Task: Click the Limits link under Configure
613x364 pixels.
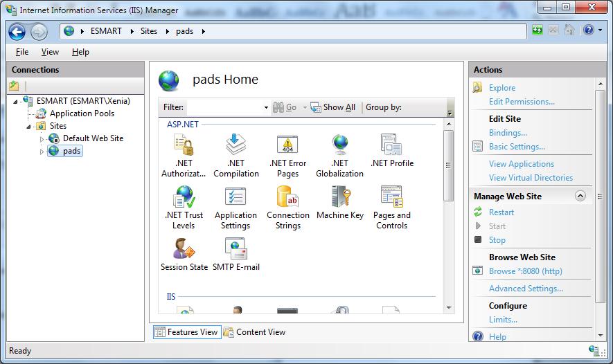Action: [503, 320]
